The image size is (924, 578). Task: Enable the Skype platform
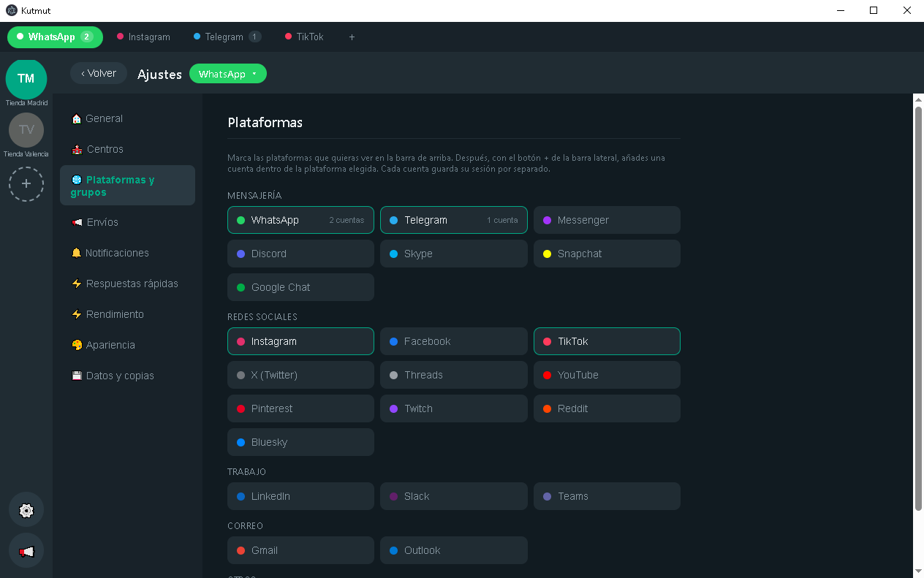[x=454, y=254]
